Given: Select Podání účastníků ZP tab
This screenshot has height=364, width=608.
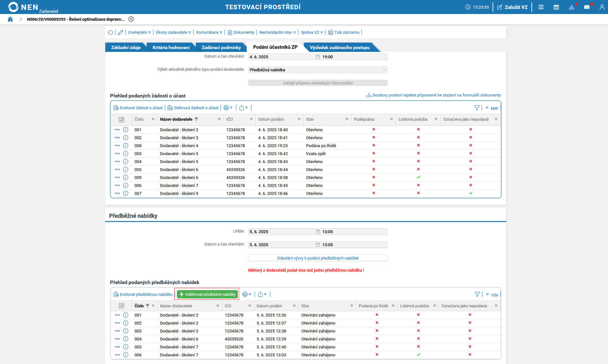Looking at the screenshot, I should coord(275,47).
